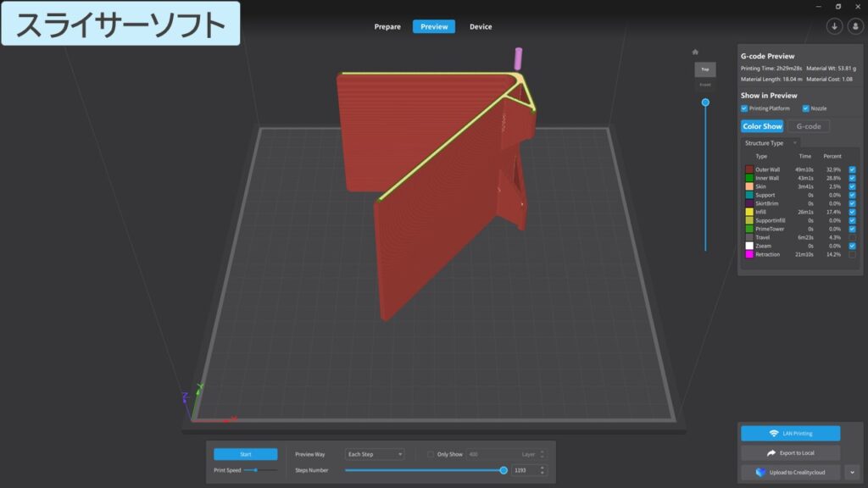Switch to the Device tab
This screenshot has width=868, height=488.
[481, 26]
